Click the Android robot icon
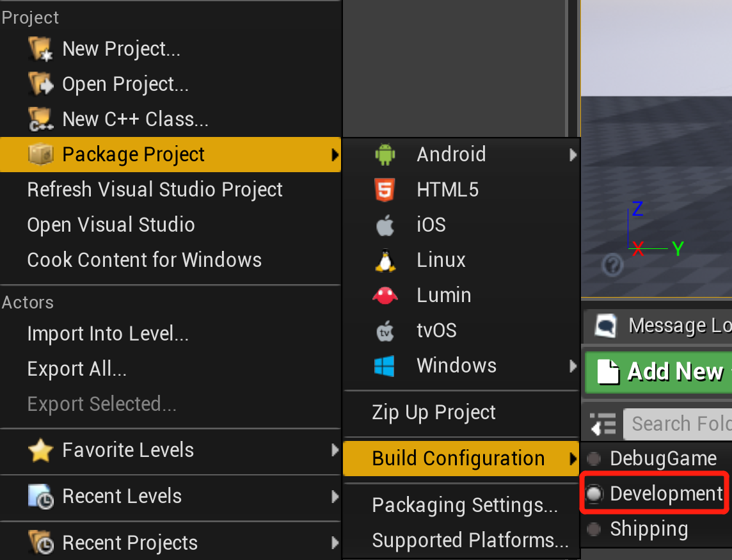This screenshot has height=560, width=732. click(385, 154)
